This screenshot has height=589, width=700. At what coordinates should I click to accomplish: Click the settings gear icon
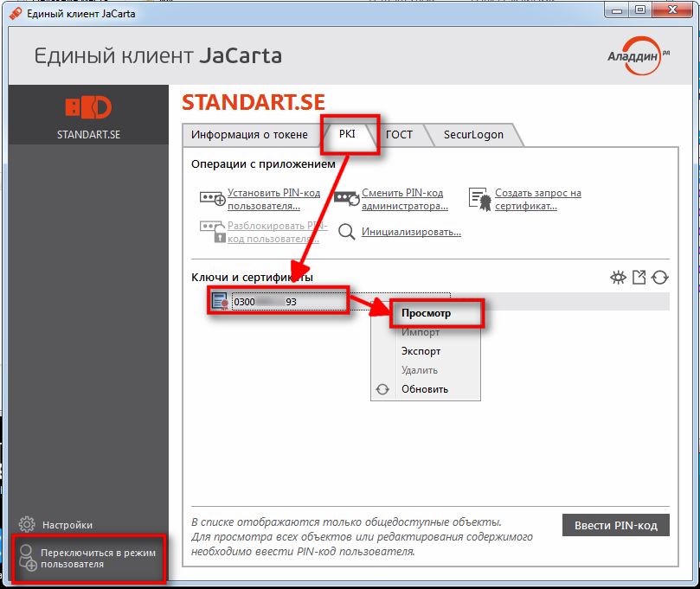pyautogui.click(x=27, y=524)
